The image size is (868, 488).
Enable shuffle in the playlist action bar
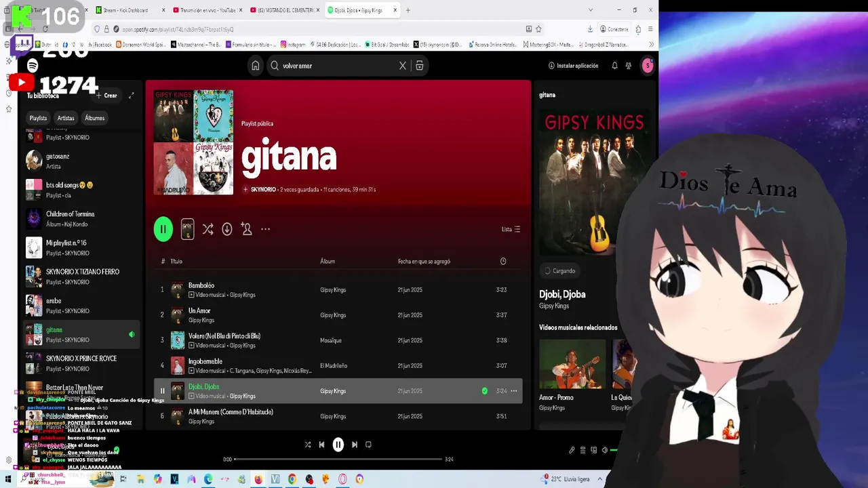pos(208,229)
